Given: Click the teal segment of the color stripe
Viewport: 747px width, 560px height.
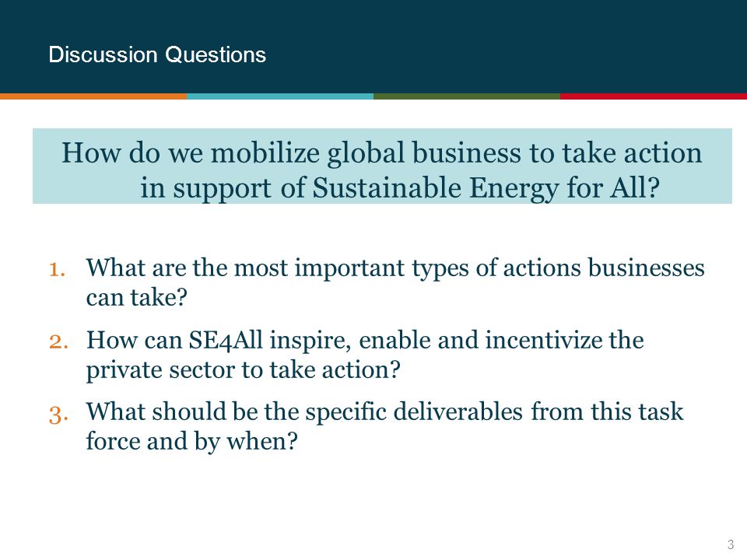Looking at the screenshot, I should [280, 96].
